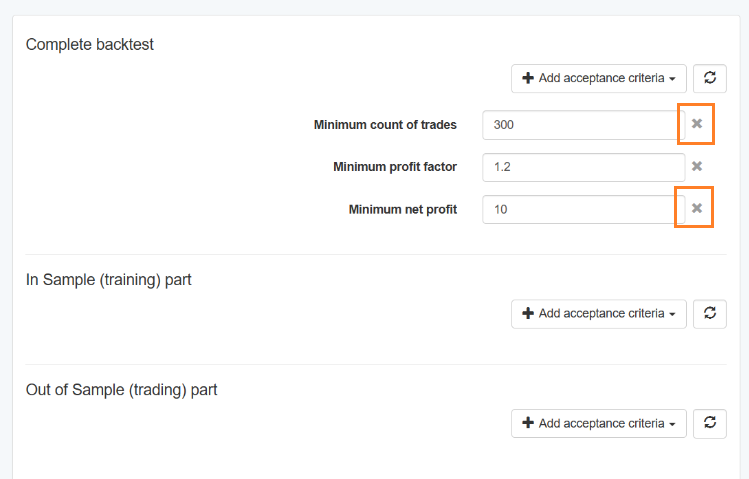Remove the Minimum net profit criterion
The height and width of the screenshot is (479, 749).
(x=697, y=208)
